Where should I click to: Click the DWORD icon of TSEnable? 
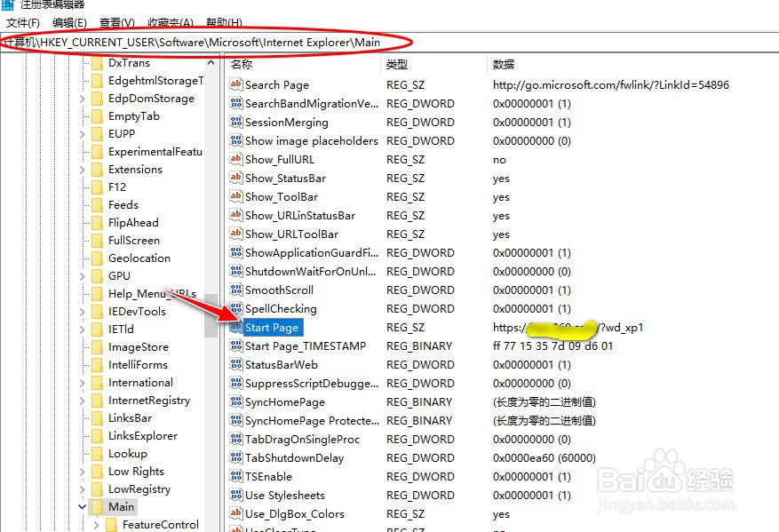tap(236, 476)
